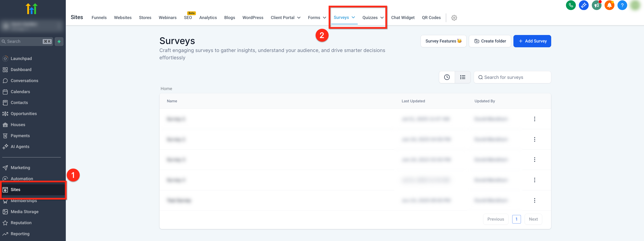Expand the Surveys dropdown chevron

(353, 18)
